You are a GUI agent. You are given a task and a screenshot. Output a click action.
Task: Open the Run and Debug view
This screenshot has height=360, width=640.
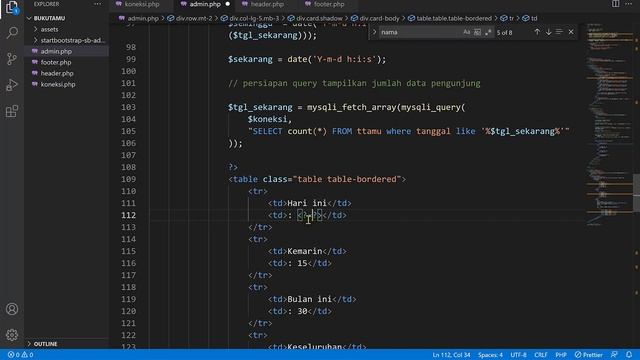12,85
